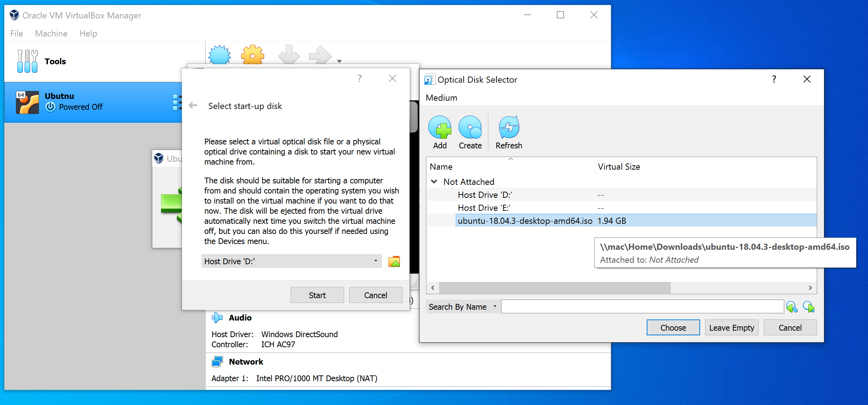Open the folder browse icon beside Host Drive

[394, 261]
